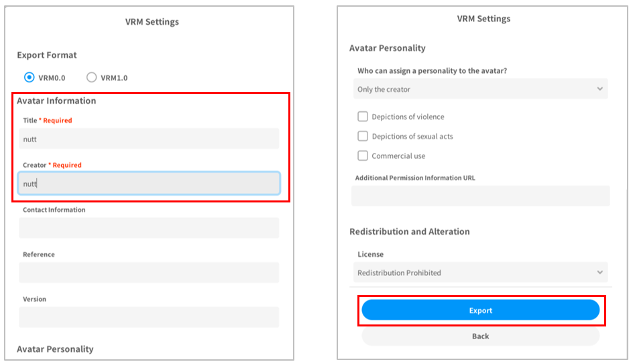
Task: Focus the Creator text field
Action: click(149, 184)
